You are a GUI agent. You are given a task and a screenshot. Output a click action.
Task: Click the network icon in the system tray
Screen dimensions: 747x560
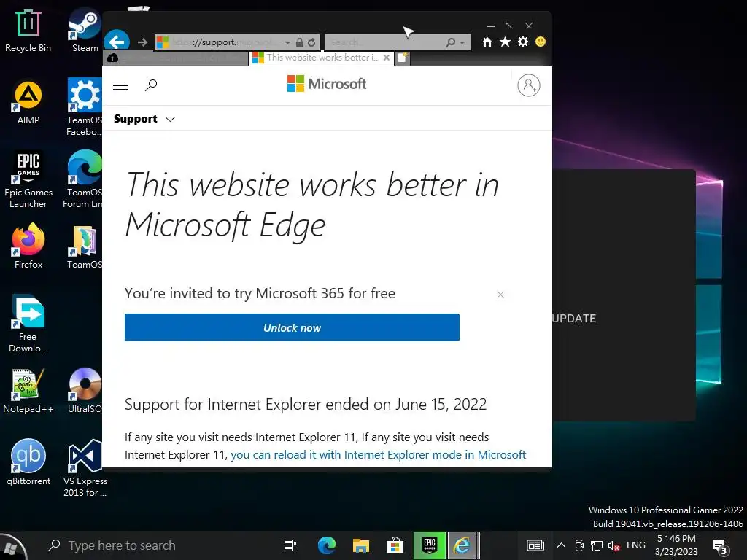click(597, 545)
